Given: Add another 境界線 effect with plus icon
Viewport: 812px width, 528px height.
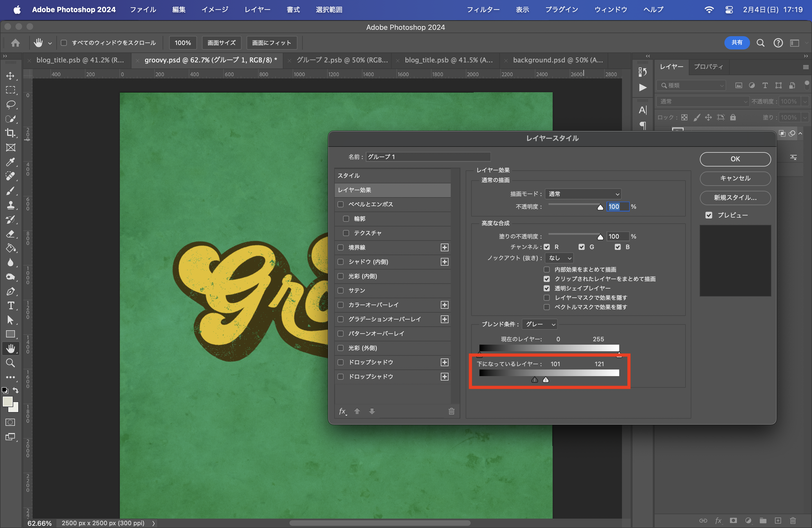Looking at the screenshot, I should click(x=444, y=247).
